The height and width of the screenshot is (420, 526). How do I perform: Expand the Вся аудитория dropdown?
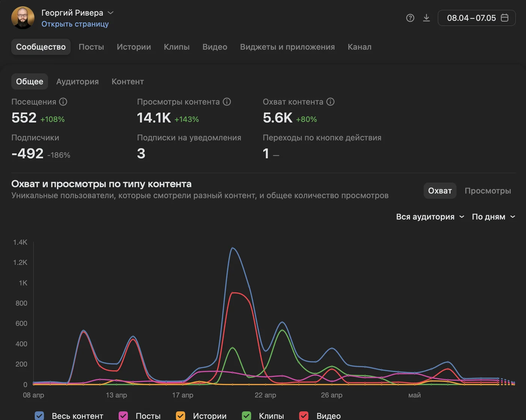[x=430, y=217]
